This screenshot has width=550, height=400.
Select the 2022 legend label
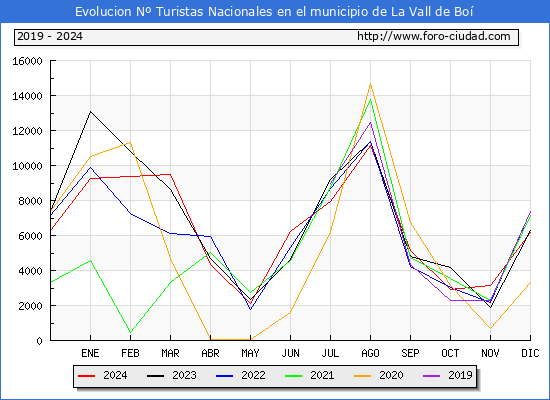coord(253,375)
